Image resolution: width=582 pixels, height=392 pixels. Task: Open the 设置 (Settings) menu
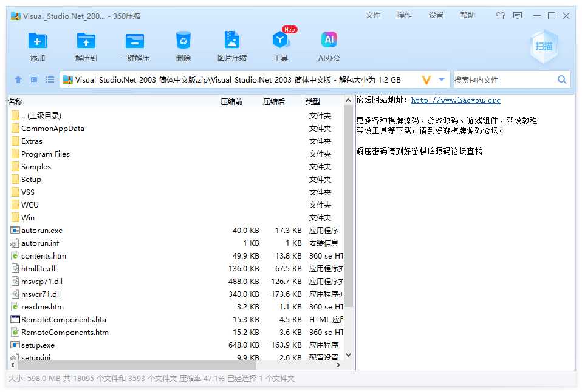click(436, 15)
